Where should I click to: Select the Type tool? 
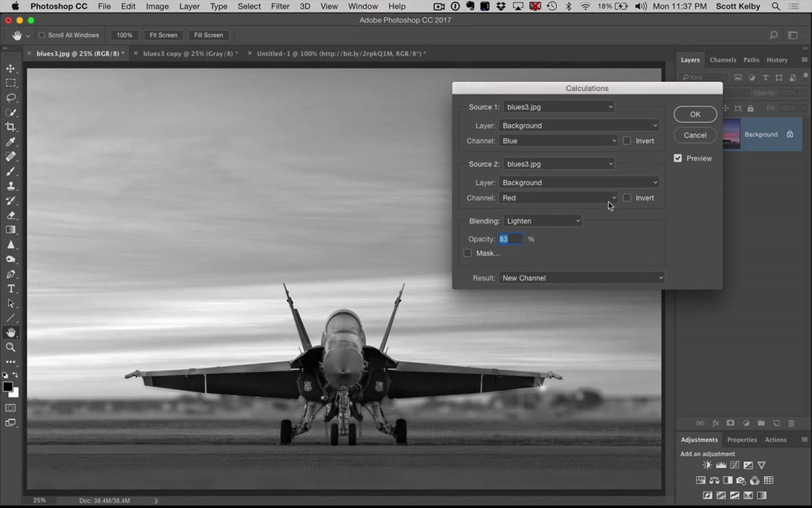[11, 289]
